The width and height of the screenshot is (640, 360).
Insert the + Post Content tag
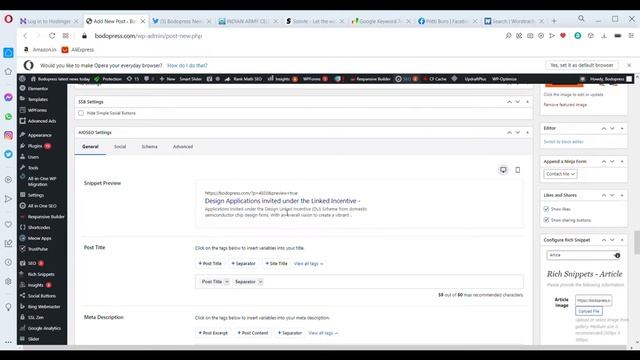tap(253, 333)
